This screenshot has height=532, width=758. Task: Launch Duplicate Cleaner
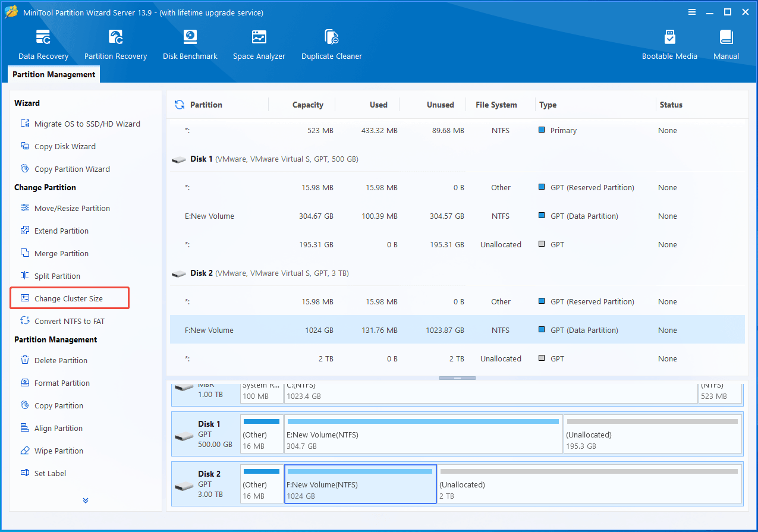point(332,45)
